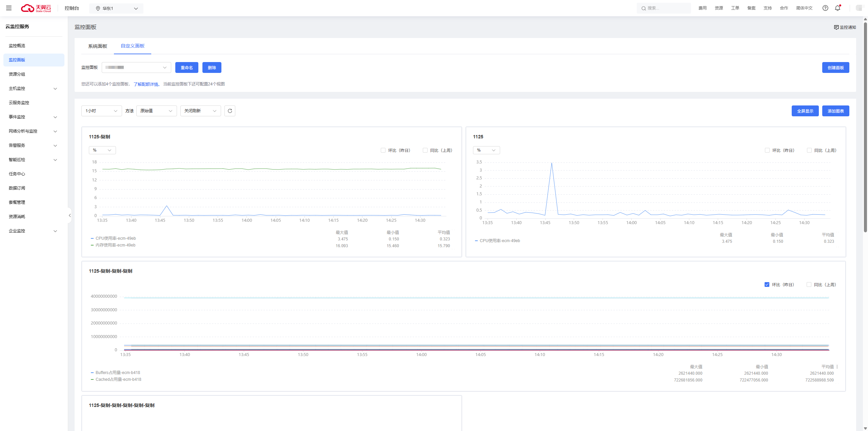Toggle the CPU使用率-ecm-49eb legend swatch in the 1125 chart
868x431 pixels.
476,241
